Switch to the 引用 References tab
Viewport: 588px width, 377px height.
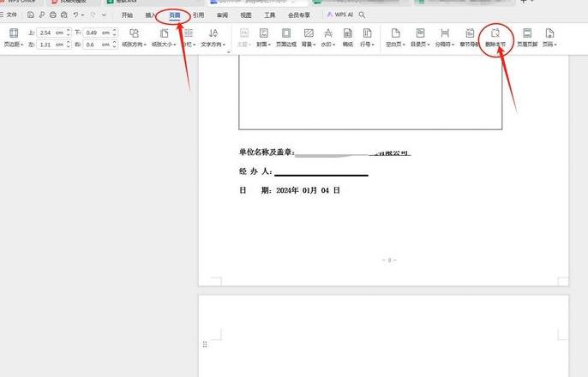point(198,15)
